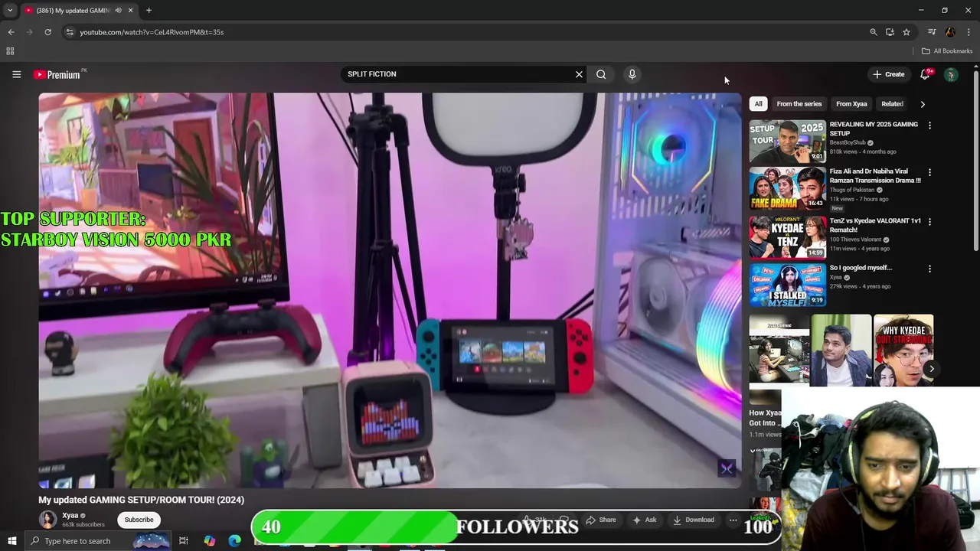980x551 pixels.
Task: Open options for TenZ vs Kyedae video
Action: click(929, 222)
